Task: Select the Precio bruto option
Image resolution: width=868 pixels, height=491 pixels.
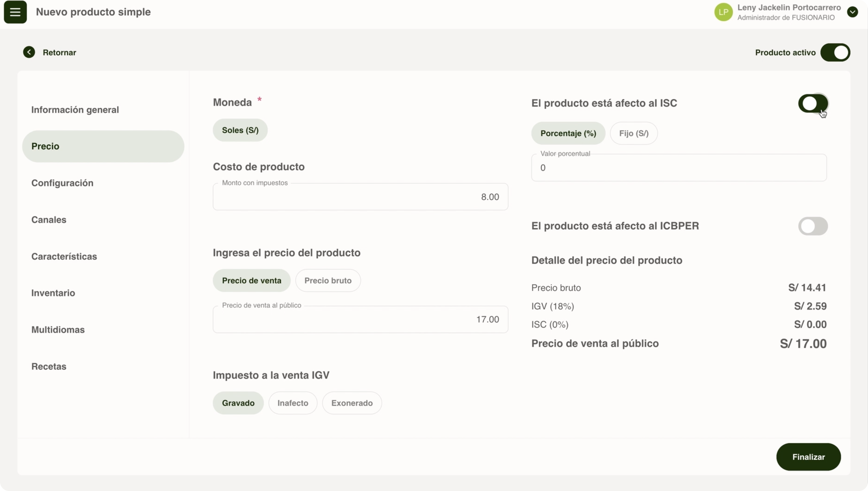Action: [328, 281]
